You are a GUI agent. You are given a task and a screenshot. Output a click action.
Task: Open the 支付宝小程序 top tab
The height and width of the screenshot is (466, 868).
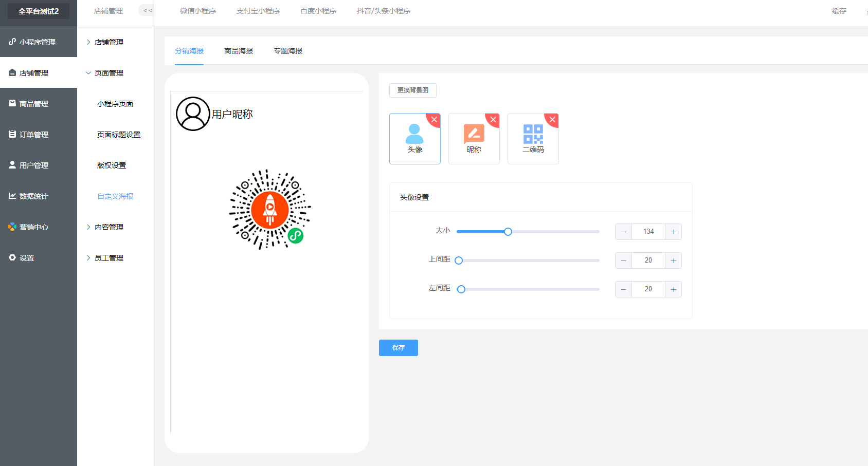tap(258, 11)
